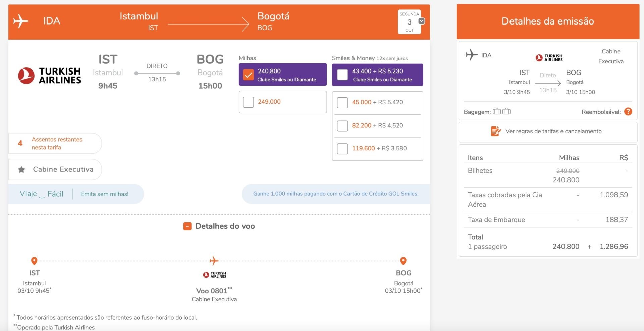Click Turkish Airlines logo in emission details
The image size is (644, 331).
coord(549,58)
